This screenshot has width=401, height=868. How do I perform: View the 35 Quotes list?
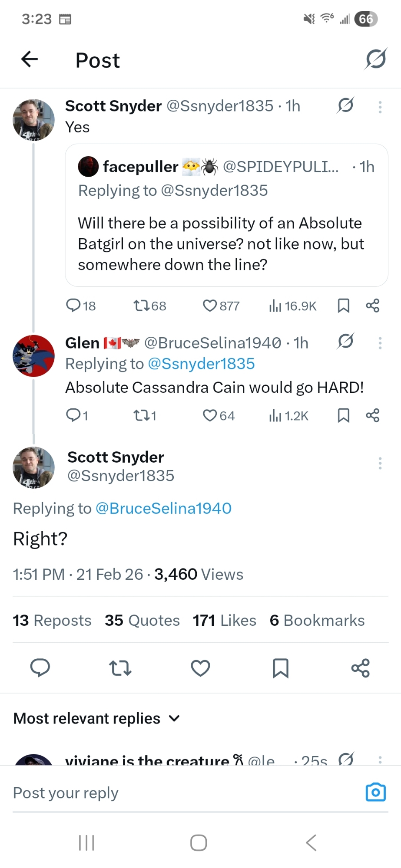coord(142,621)
